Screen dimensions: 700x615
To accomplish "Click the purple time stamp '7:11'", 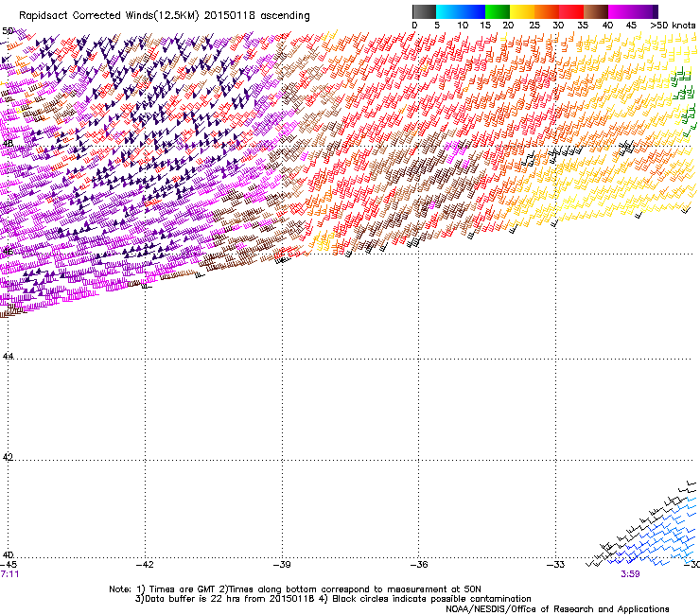I will click(9, 574).
